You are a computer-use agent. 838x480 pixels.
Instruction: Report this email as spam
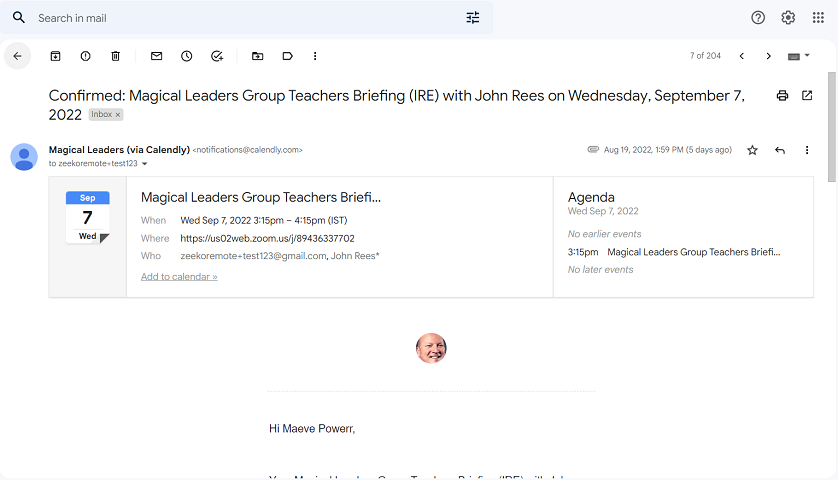pos(85,56)
